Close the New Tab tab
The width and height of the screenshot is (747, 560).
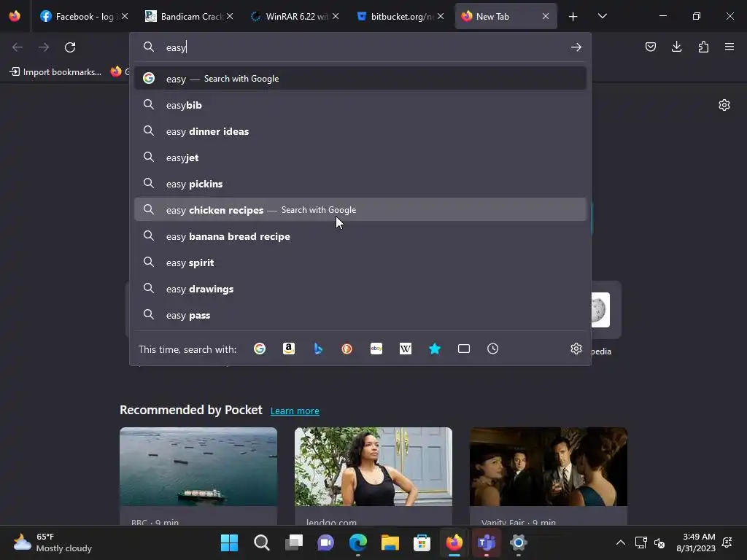[x=546, y=17]
